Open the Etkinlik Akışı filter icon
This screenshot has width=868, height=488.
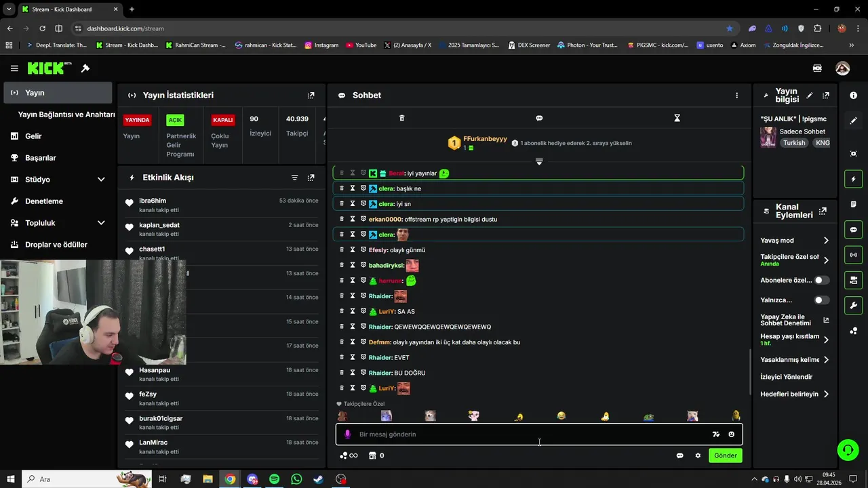[x=294, y=178]
